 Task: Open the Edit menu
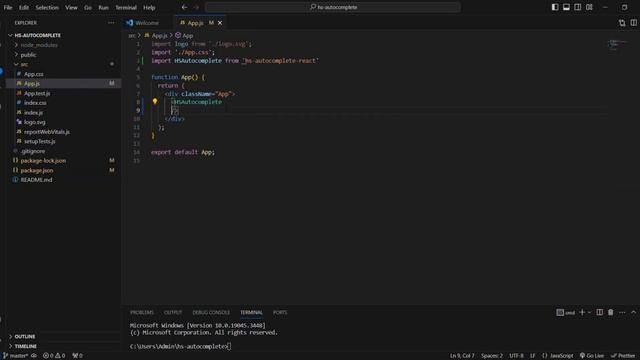24,7
